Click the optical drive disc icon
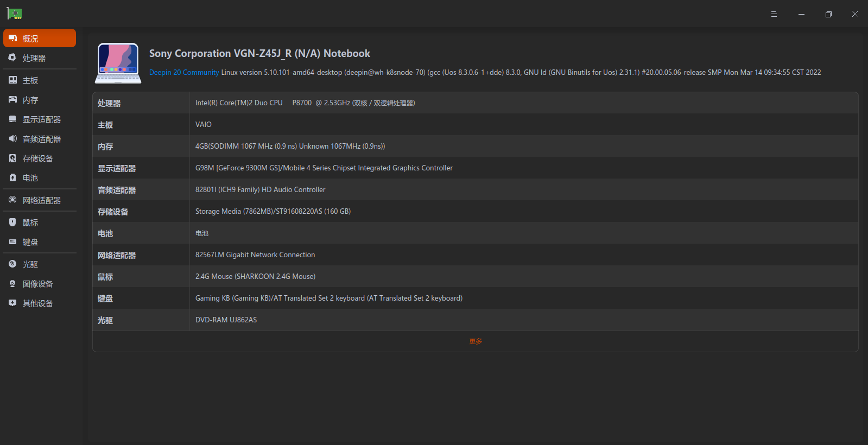 click(x=12, y=264)
